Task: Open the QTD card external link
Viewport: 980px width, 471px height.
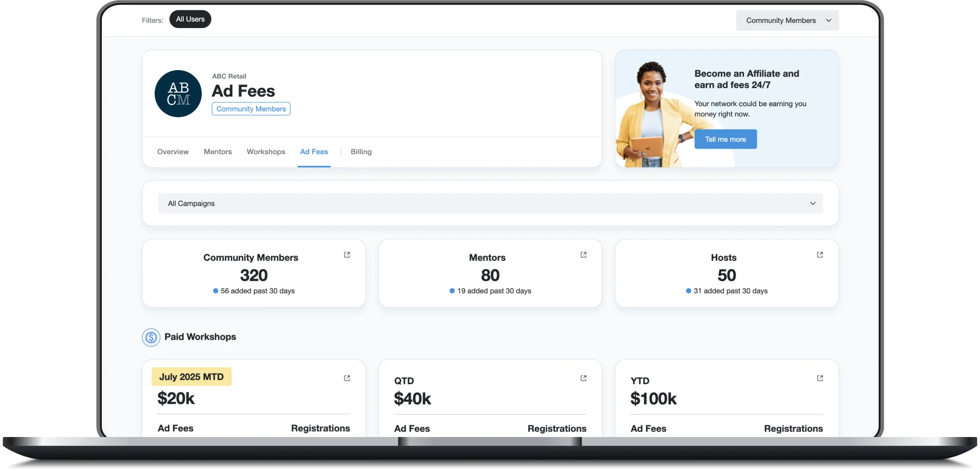Action: (583, 378)
